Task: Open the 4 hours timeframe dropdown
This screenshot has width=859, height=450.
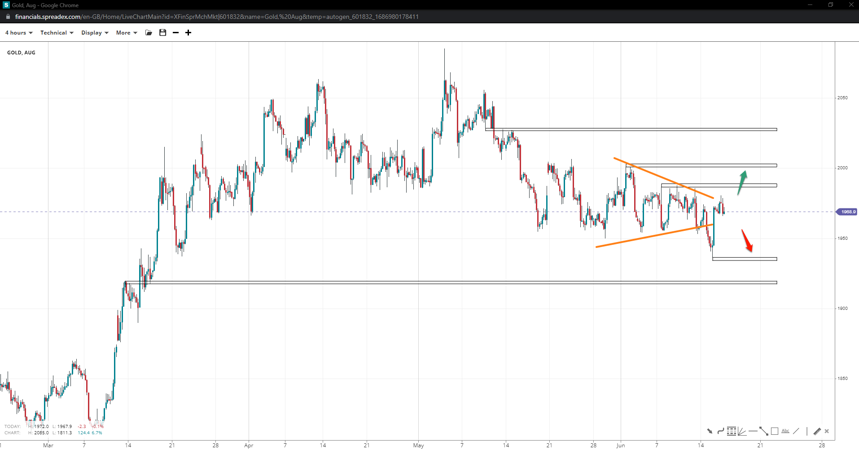Action: click(18, 33)
